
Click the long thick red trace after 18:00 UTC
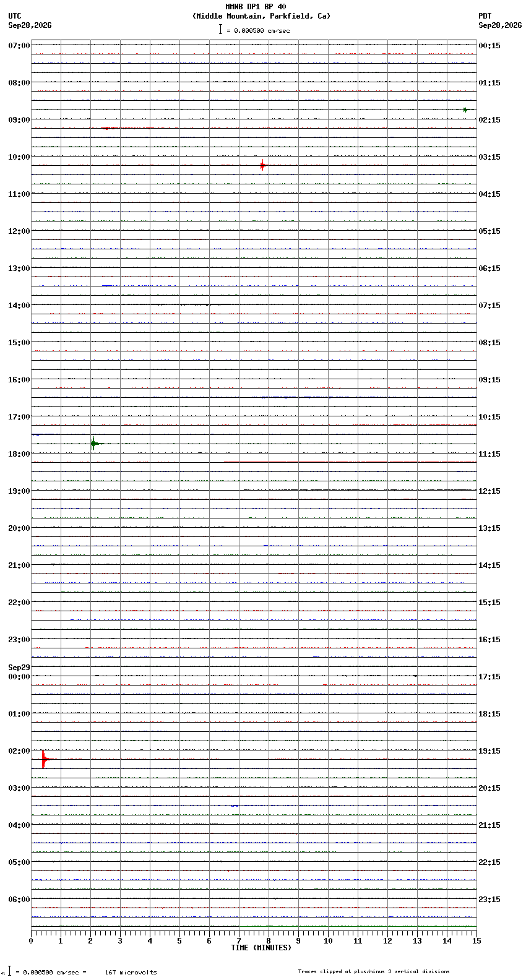350,462
